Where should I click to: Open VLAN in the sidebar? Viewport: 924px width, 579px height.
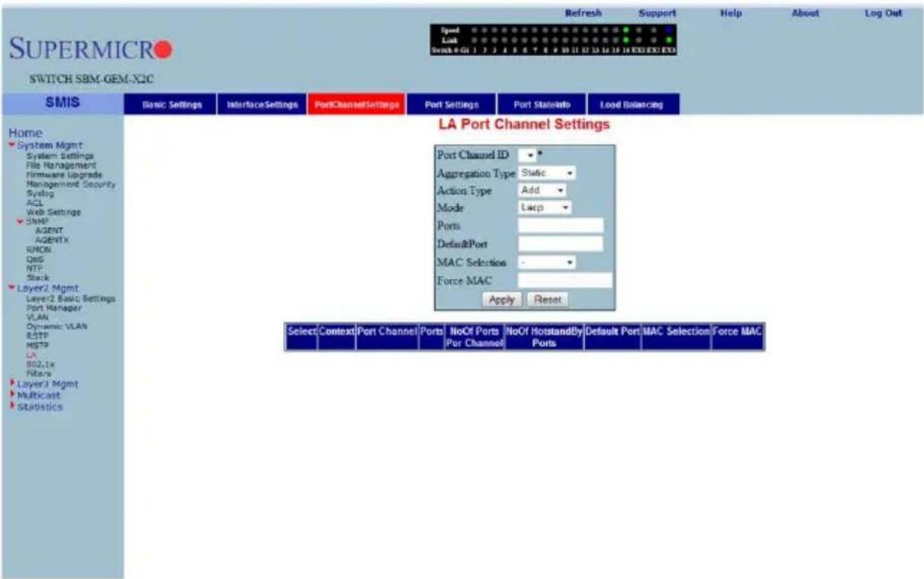[36, 318]
